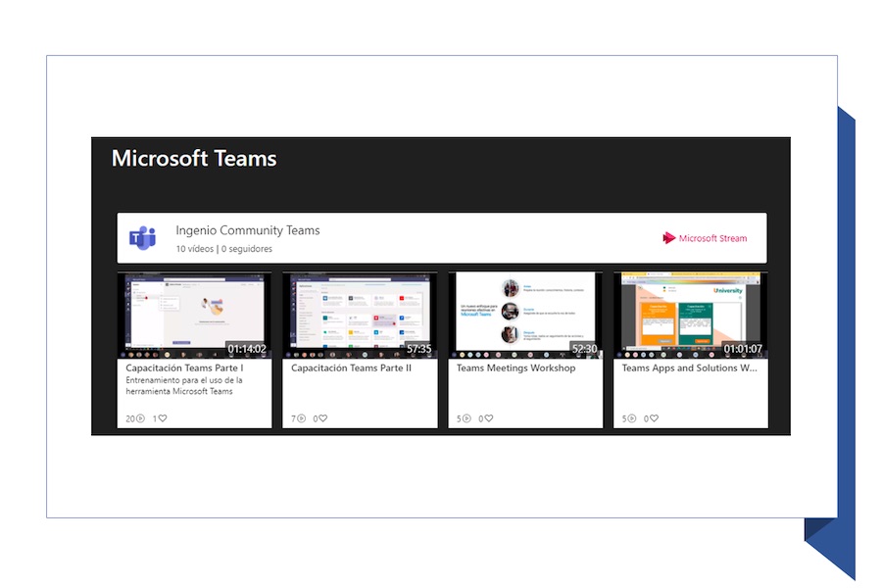This screenshot has height=588, width=882.
Task: Open the Microsoft Stream link
Action: pos(705,238)
